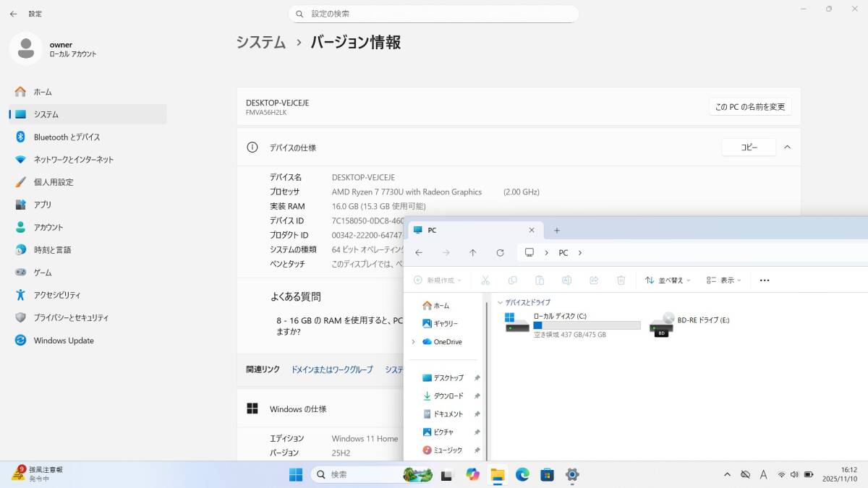
Task: Show hidden system tray icons
Action: pos(727,475)
